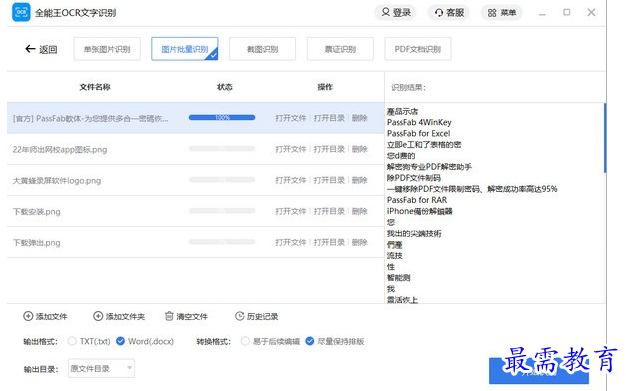Click result line PassFab for RAR
Screen dimensions: 626x391
click(417, 200)
